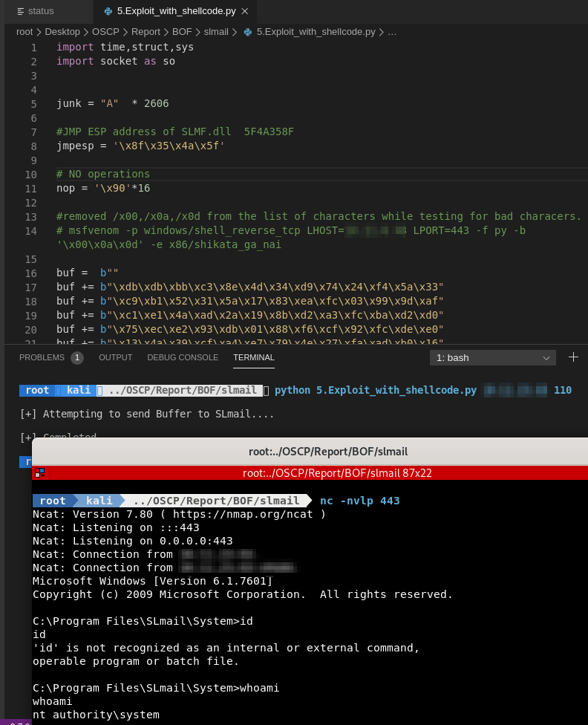
Task: Open the DEBUG CONSOLE panel tab
Action: (x=183, y=357)
